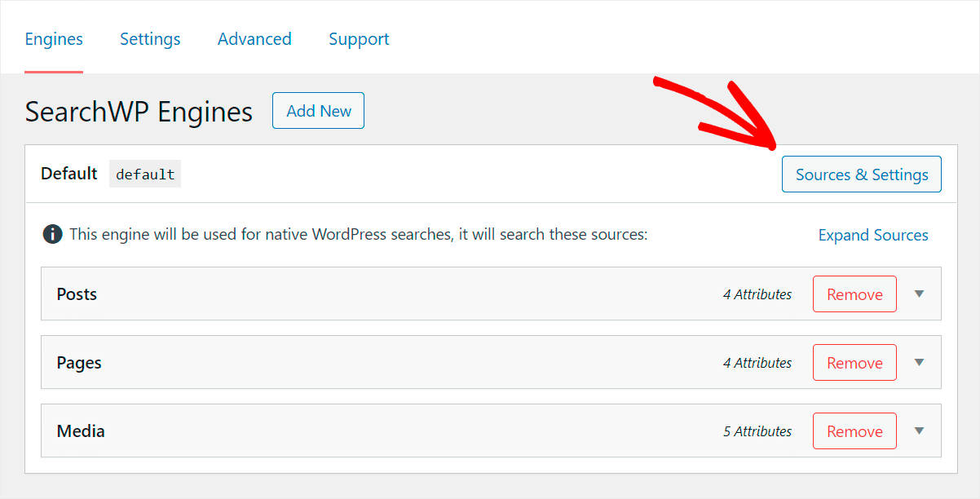Click the info icon beside engine notice
The image size is (980, 499).
52,235
